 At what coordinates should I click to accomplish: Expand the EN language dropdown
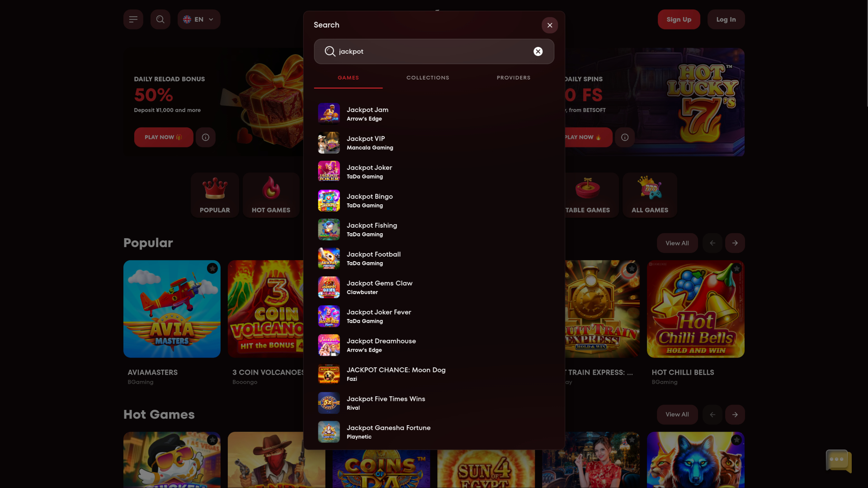199,19
